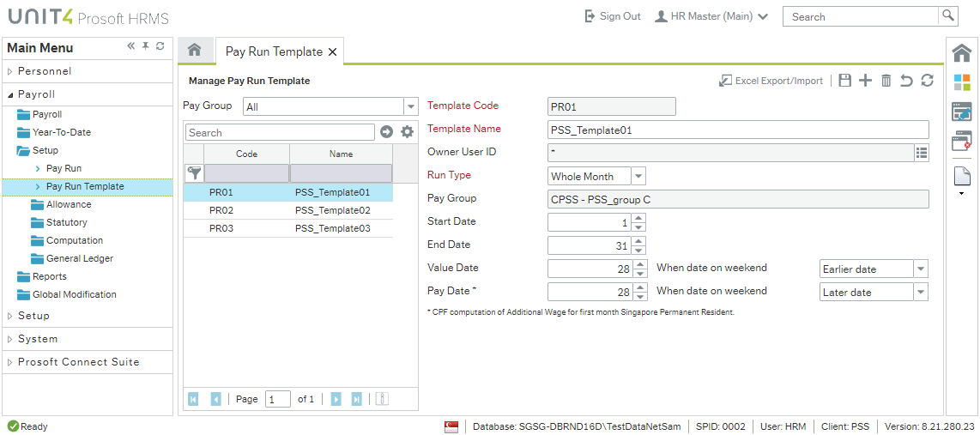Click the Ready status check icon
The image size is (980, 435).
(x=13, y=426)
